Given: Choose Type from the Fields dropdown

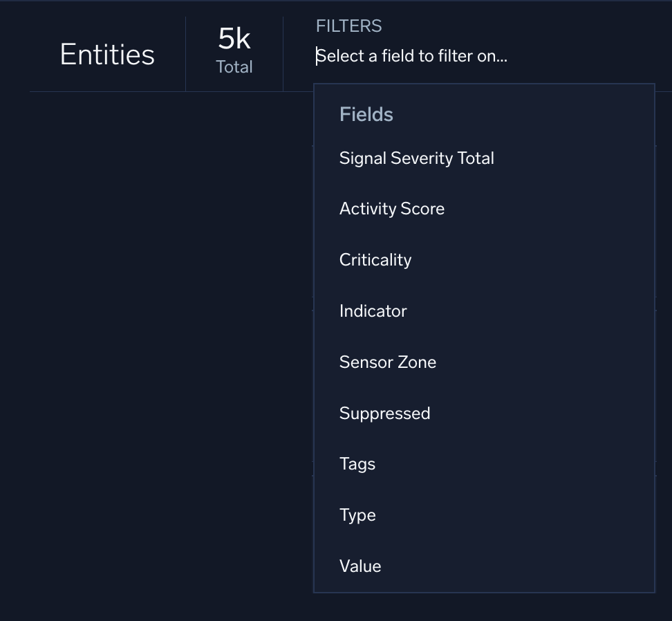Looking at the screenshot, I should click(x=357, y=515).
